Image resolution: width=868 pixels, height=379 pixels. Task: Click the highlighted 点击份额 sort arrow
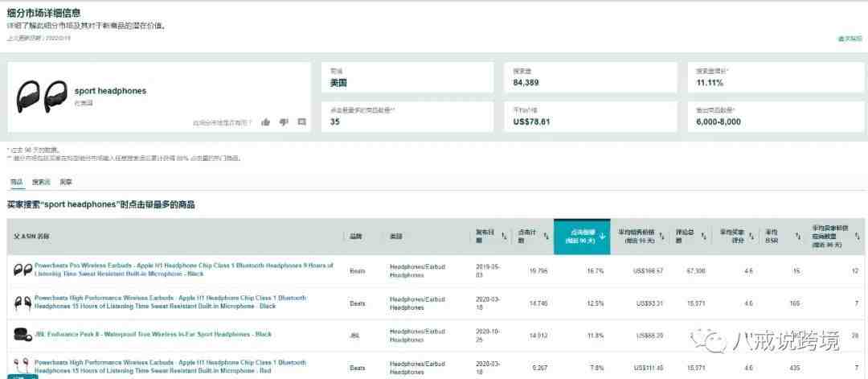coord(602,237)
